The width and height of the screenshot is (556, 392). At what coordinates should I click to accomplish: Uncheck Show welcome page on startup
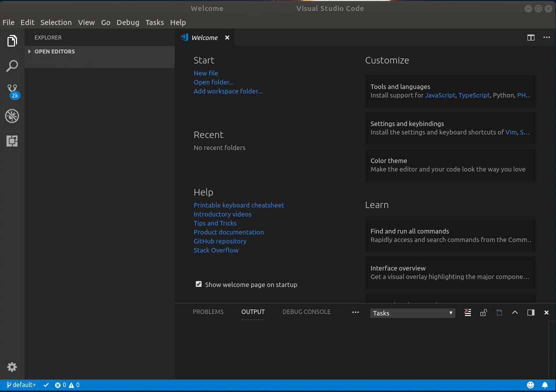click(x=199, y=284)
